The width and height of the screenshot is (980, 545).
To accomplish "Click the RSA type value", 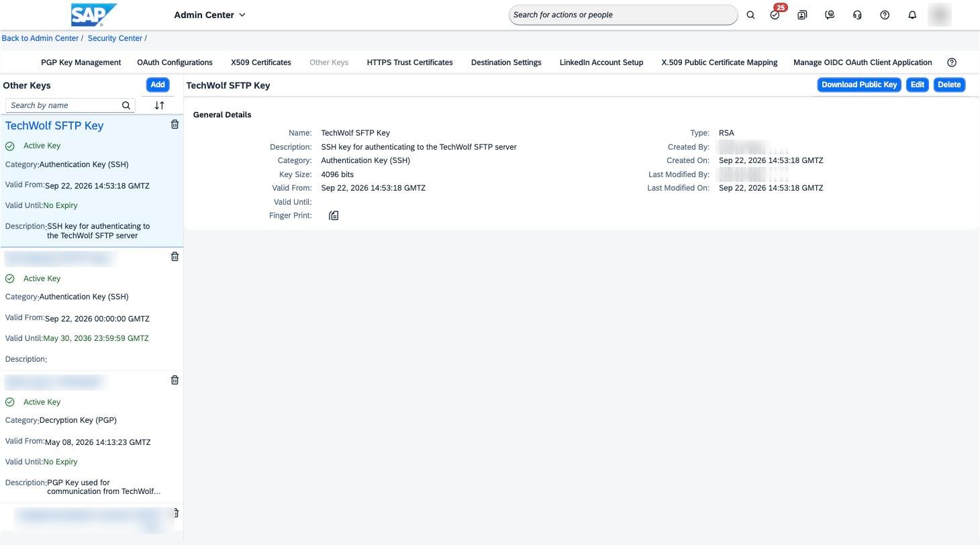I will click(726, 133).
